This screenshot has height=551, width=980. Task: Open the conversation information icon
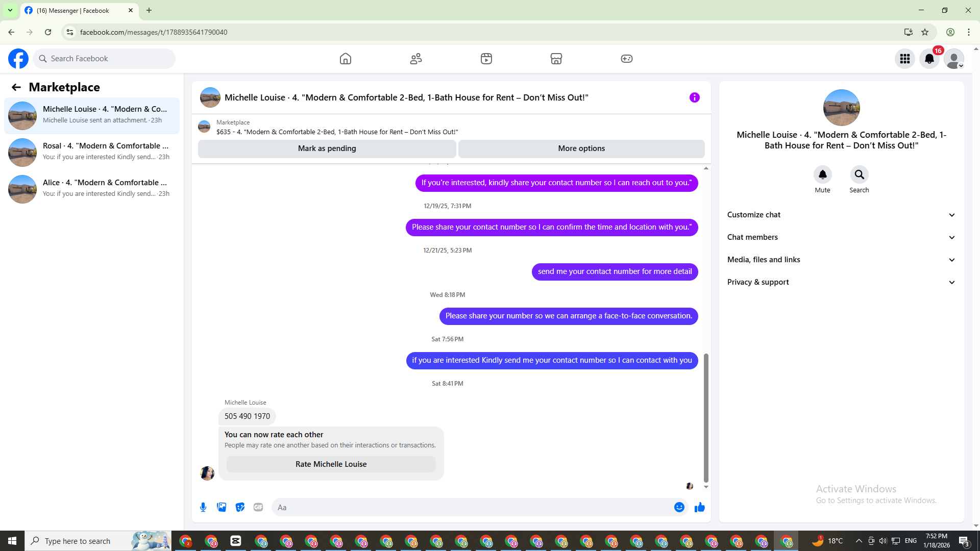(x=694, y=97)
